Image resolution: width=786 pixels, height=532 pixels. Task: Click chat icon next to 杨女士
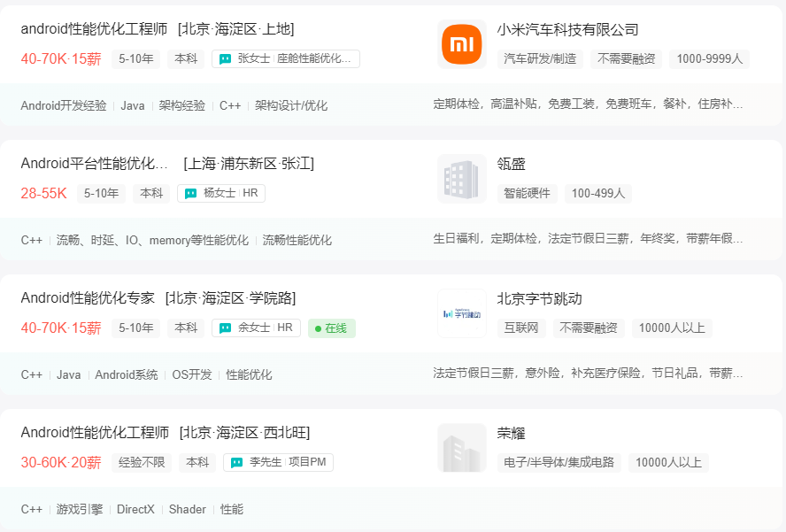[190, 194]
